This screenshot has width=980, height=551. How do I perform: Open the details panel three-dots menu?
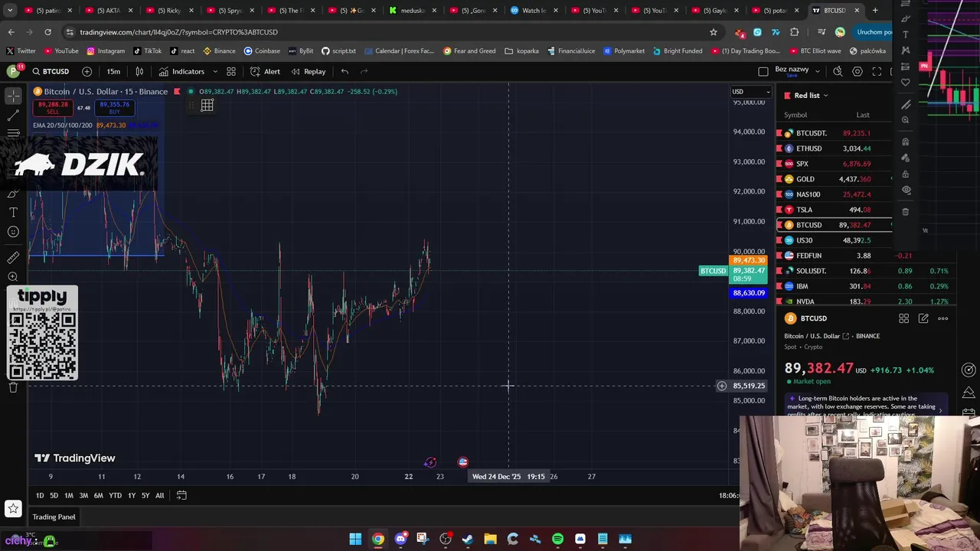coord(943,318)
